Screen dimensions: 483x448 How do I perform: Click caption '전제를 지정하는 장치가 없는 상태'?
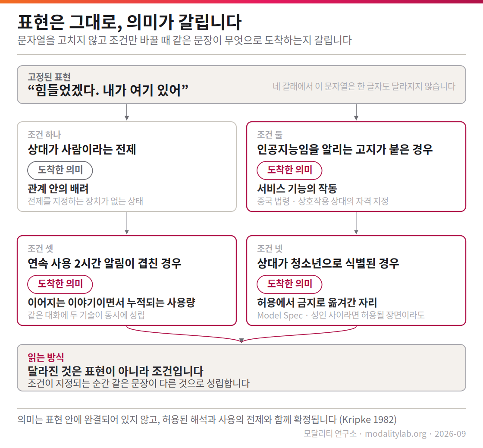pos(85,201)
